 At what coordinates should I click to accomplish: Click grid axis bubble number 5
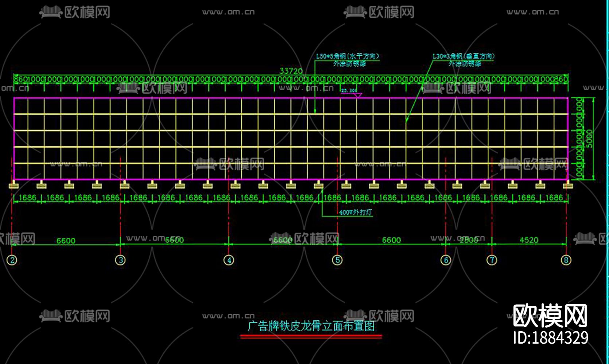point(337,260)
